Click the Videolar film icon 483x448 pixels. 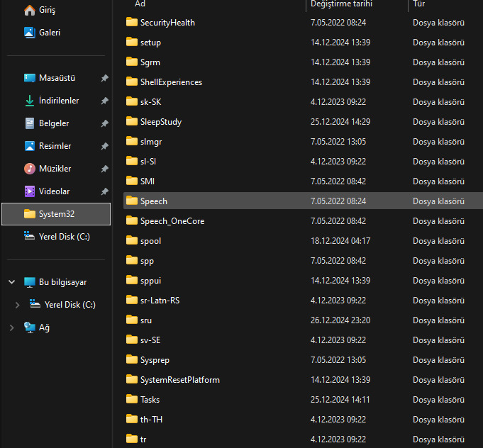pyautogui.click(x=30, y=191)
